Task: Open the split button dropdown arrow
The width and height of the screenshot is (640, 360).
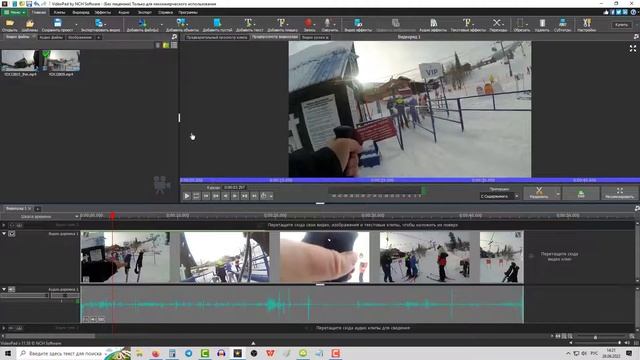Action: (x=558, y=193)
